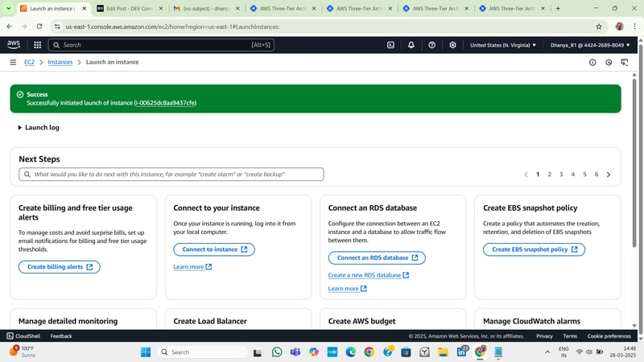Go to next page of Next Steps
Image resolution: width=644 pixels, height=362 pixels.
tap(609, 175)
